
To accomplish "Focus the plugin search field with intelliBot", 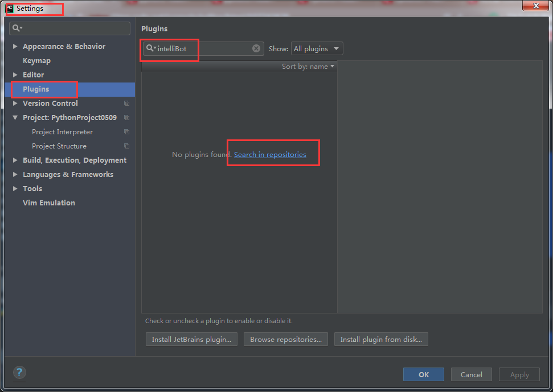I will 203,48.
